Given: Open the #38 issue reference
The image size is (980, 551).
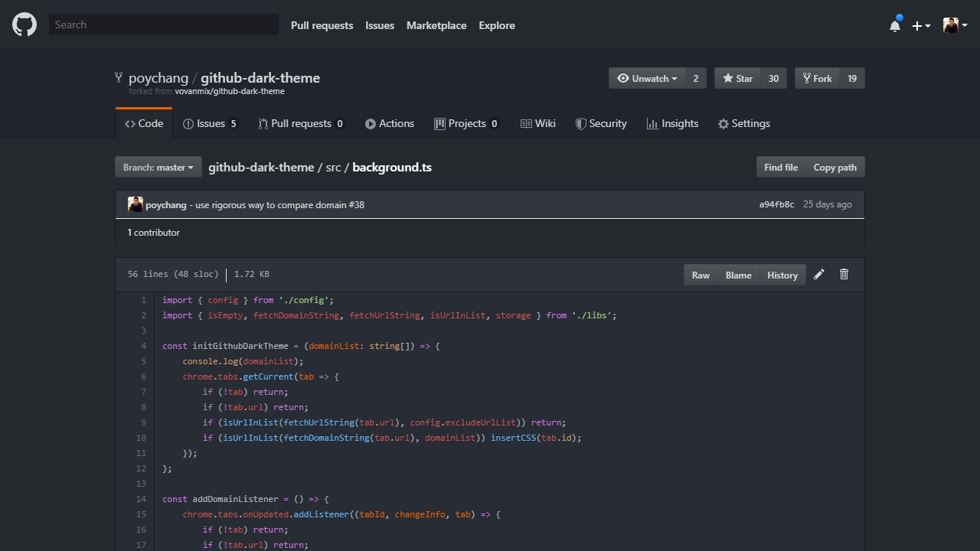Looking at the screenshot, I should point(357,205).
